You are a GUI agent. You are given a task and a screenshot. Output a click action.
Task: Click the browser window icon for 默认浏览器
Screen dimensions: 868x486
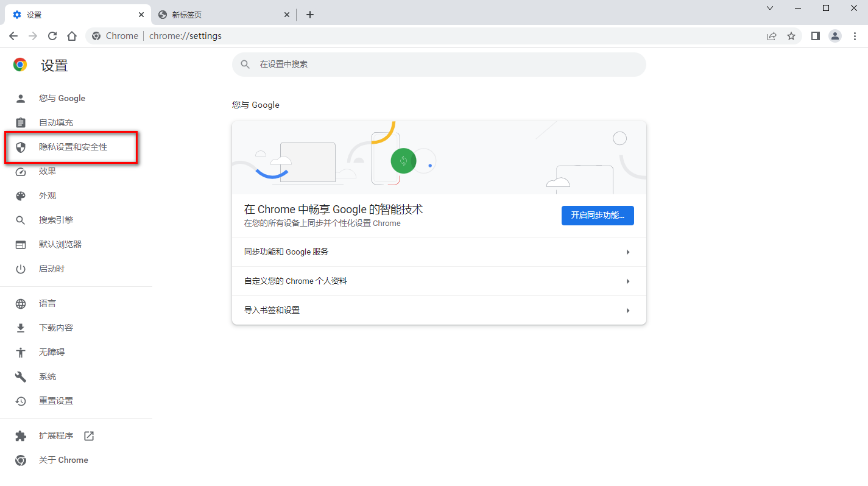tap(21, 244)
